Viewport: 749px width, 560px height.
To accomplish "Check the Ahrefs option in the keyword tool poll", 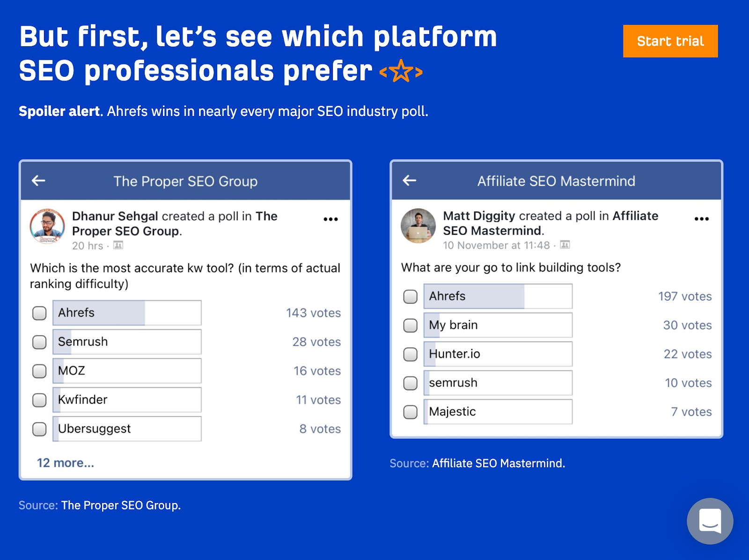I will pyautogui.click(x=39, y=313).
